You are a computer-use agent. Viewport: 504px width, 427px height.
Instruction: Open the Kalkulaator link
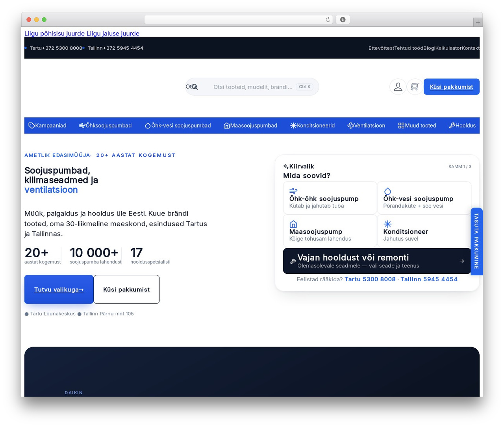[448, 48]
